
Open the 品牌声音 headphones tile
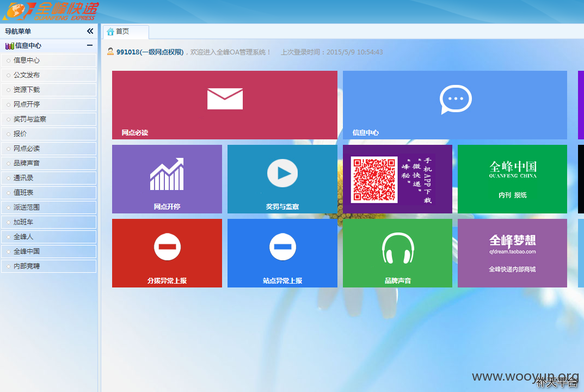point(397,253)
